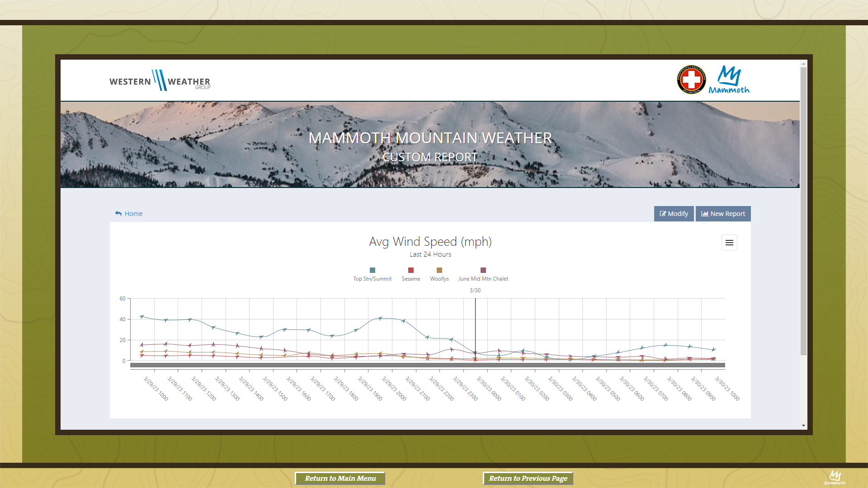Click the small Mammoth logo bottom right
The width and height of the screenshot is (868, 488).
[x=835, y=477]
